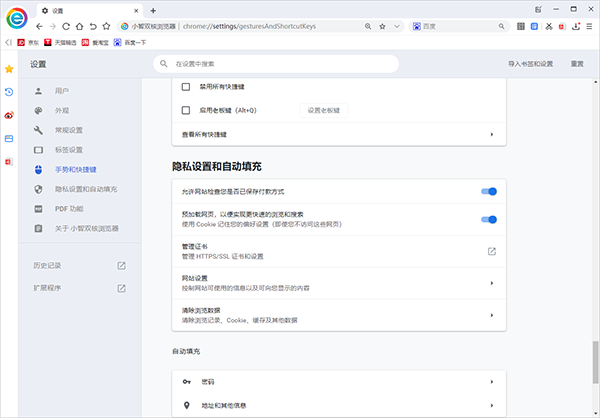600x418 pixels.
Task: Click 导入书签和设置 link
Action: tap(530, 64)
